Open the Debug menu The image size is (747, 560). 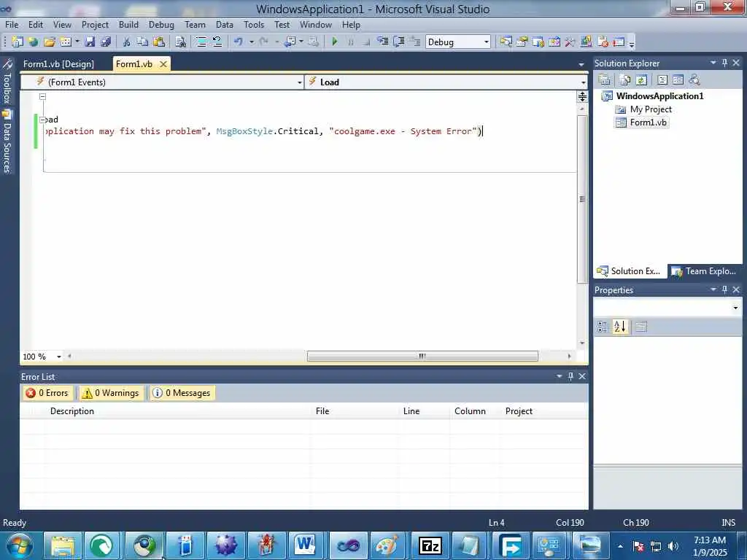[x=161, y=25]
